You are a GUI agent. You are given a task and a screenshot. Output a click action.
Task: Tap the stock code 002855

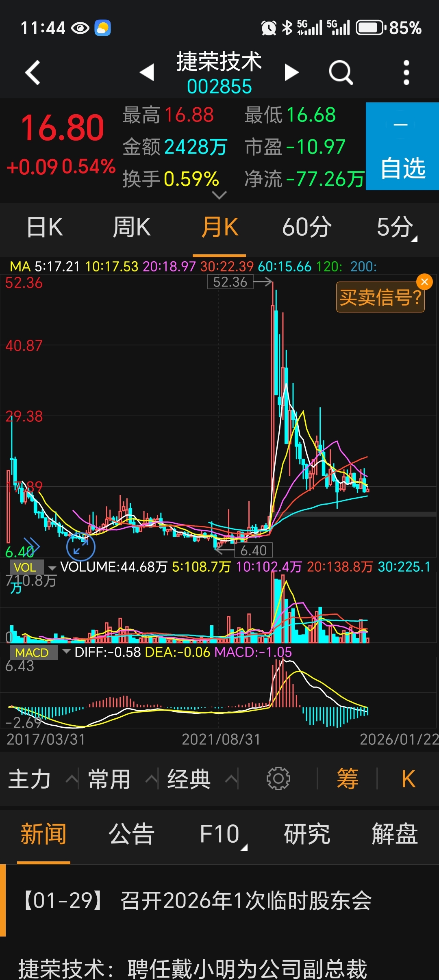pyautogui.click(x=219, y=87)
